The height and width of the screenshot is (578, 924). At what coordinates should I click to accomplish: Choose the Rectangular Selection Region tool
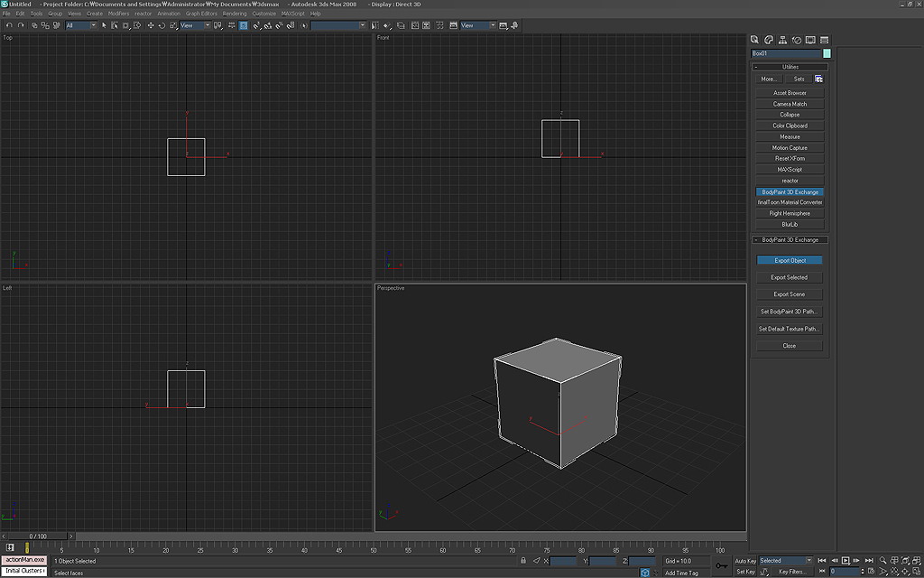[x=125, y=25]
